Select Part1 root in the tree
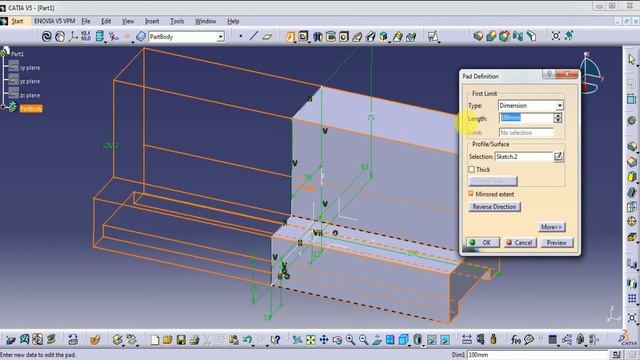This screenshot has width=640, height=360. click(x=17, y=54)
